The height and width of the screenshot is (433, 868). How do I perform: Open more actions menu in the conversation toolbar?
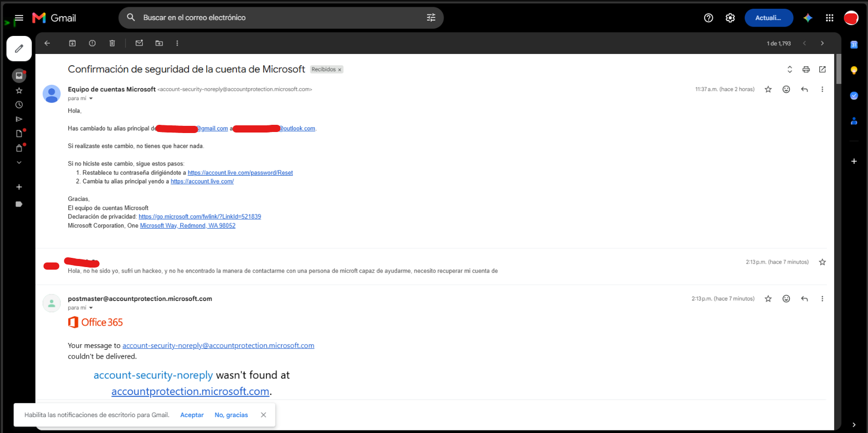(177, 43)
